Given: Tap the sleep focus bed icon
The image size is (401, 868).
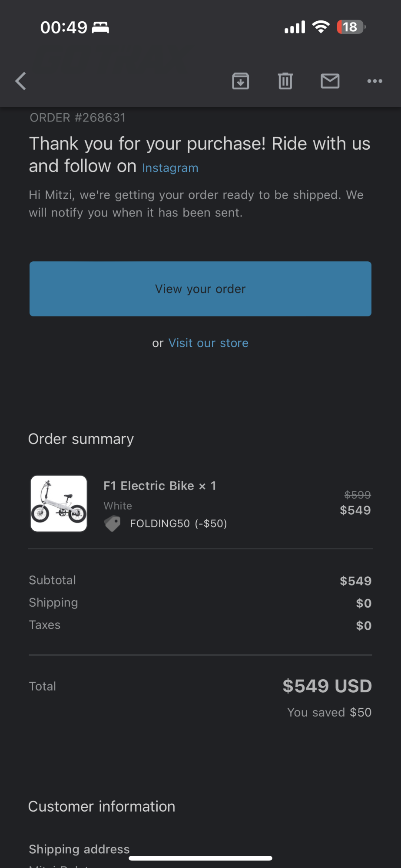Looking at the screenshot, I should click(100, 27).
